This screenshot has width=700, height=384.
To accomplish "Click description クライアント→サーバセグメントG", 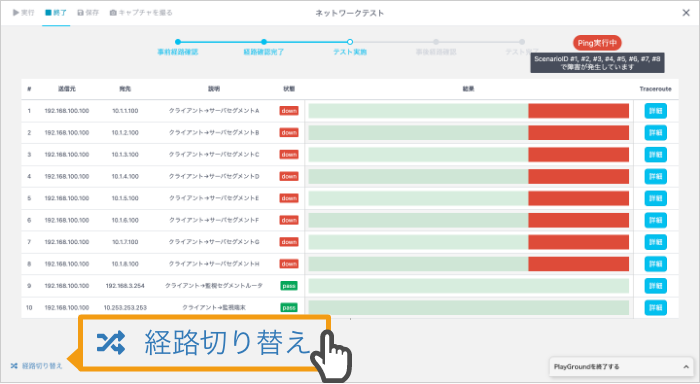I will pyautogui.click(x=214, y=242).
